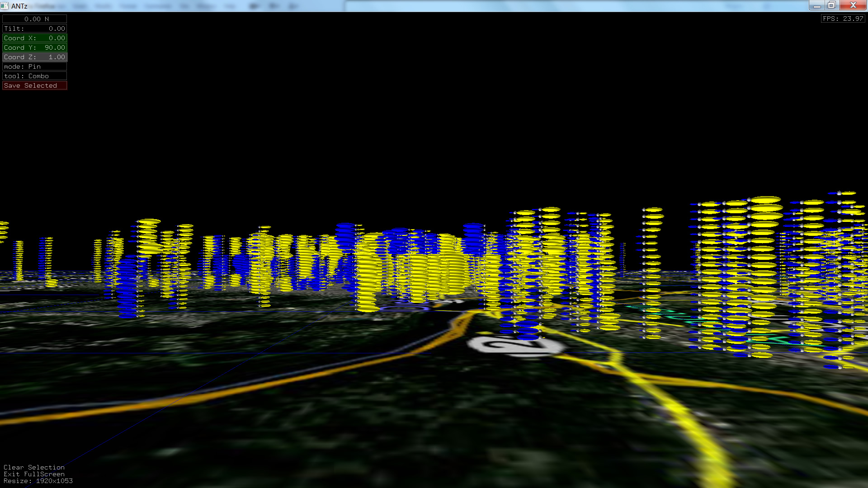Click the route 12 highway shield on map
Screen dimensions: 868x488
tap(515, 346)
